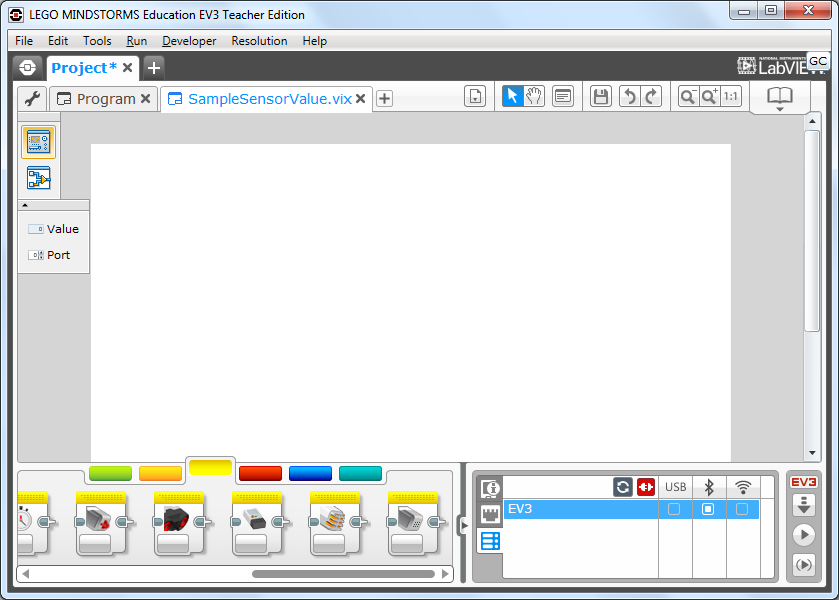The width and height of the screenshot is (839, 600).
Task: Zoom in on the canvas
Action: coord(710,96)
